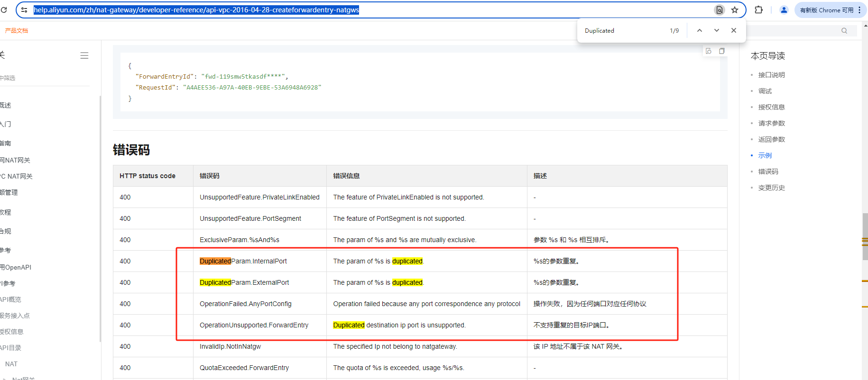Bookmark this page with the star icon
This screenshot has height=380, width=868.
[x=735, y=10]
